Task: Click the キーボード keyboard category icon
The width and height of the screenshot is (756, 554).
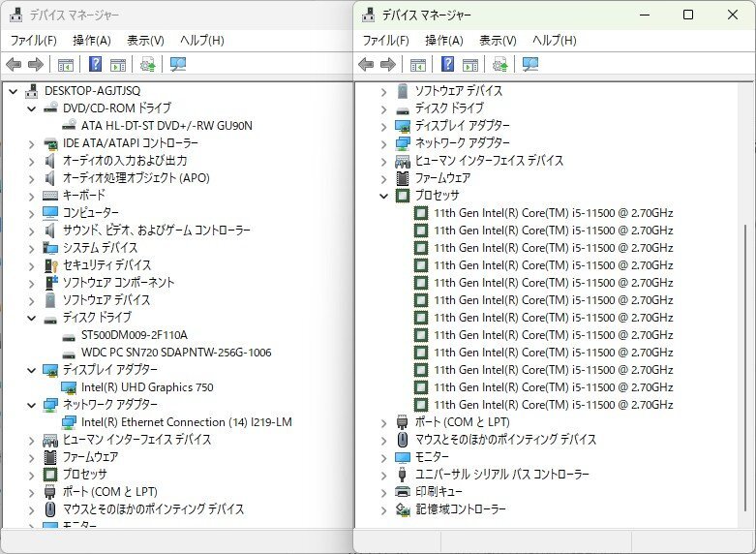Action: (50, 196)
